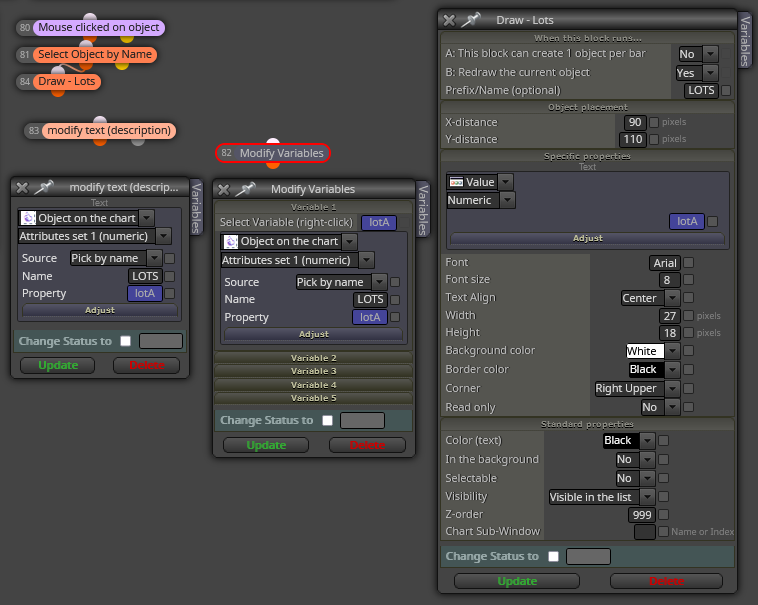Expand the Variable 2 section

[x=313, y=358]
